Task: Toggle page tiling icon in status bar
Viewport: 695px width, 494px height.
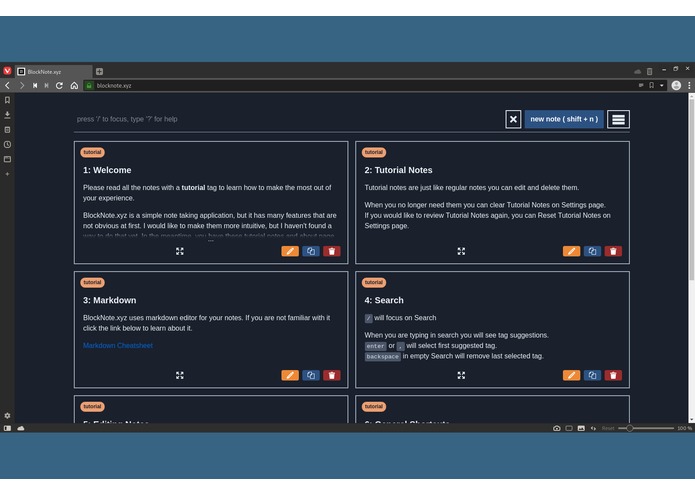Action: [569, 428]
